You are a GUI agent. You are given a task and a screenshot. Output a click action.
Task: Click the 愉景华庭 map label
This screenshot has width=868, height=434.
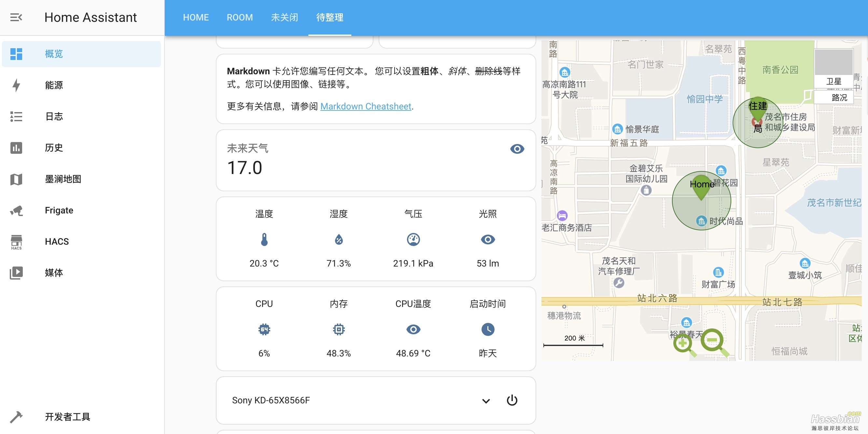pyautogui.click(x=642, y=129)
